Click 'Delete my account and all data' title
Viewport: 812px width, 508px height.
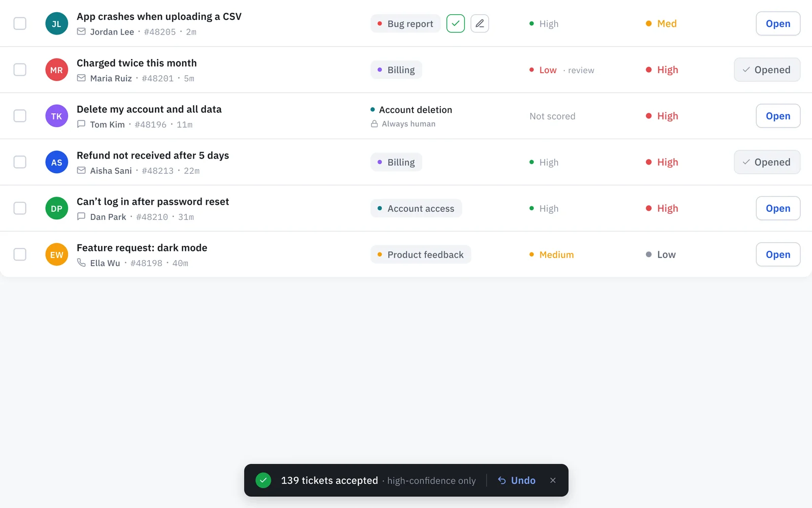pyautogui.click(x=149, y=109)
